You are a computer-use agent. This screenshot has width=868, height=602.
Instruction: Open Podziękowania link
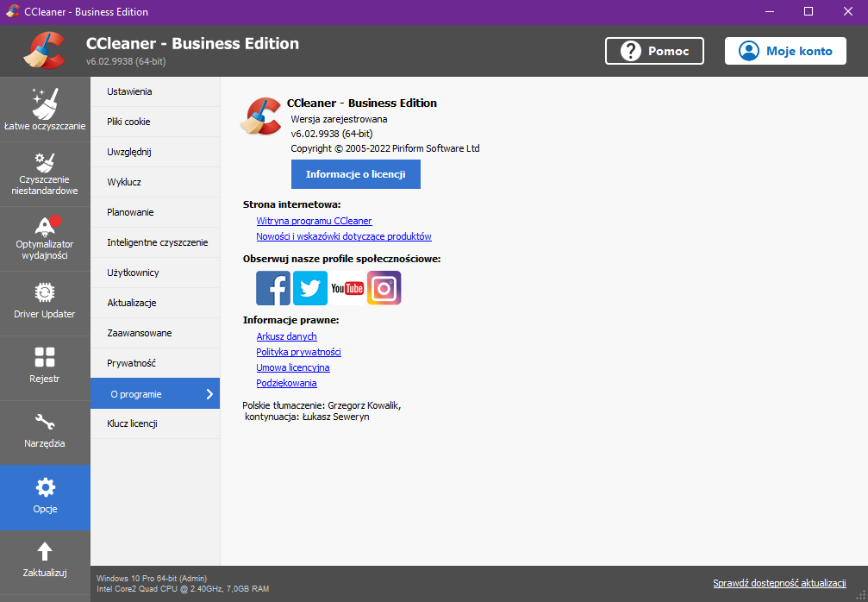tap(286, 383)
